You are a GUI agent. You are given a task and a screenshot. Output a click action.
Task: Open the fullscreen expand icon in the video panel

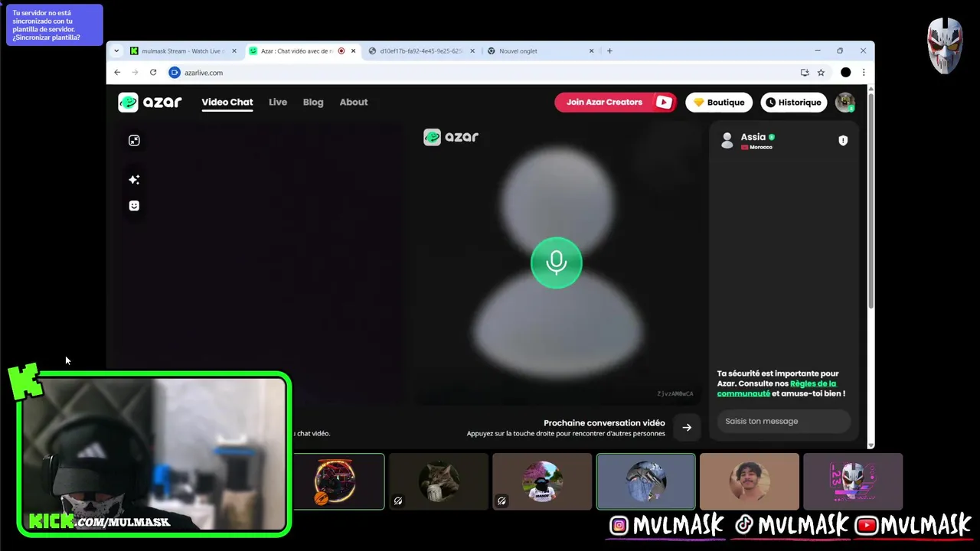point(134,140)
